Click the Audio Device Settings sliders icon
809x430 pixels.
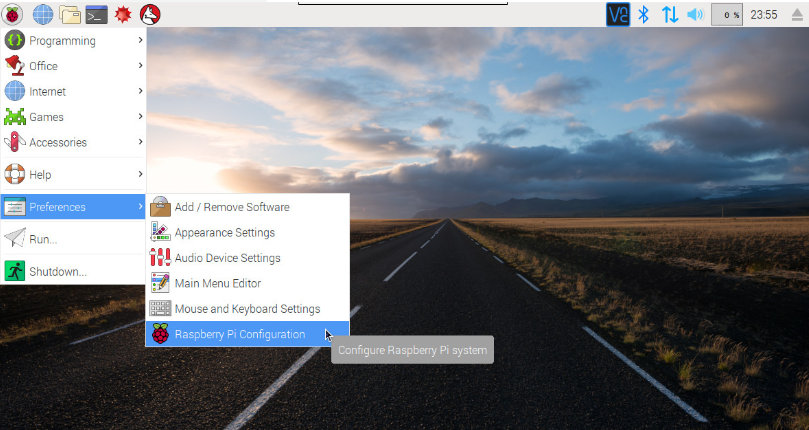tap(160, 257)
